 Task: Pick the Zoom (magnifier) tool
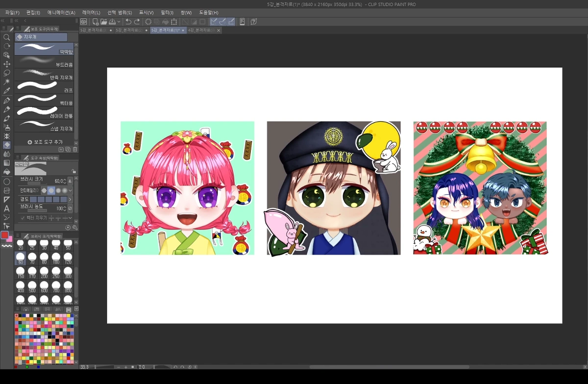(7, 37)
